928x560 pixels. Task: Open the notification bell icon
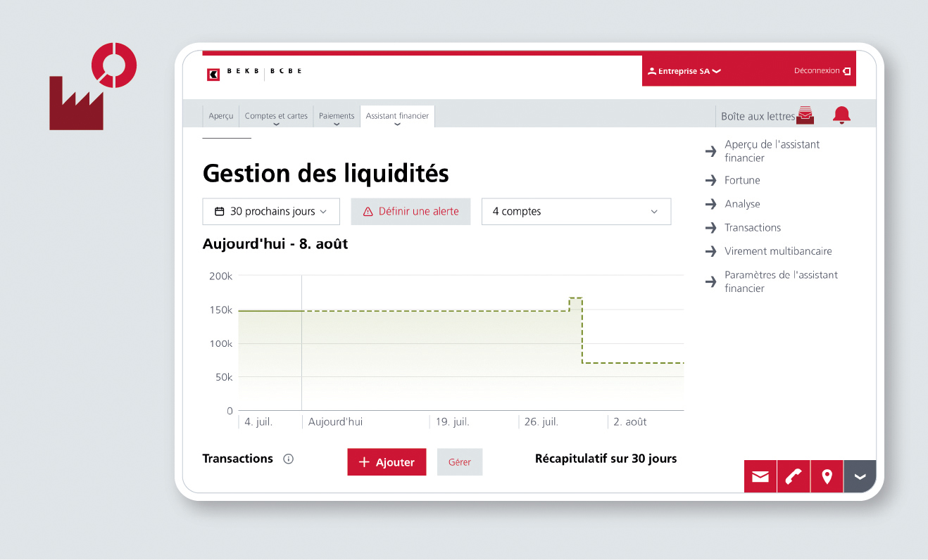pyautogui.click(x=841, y=116)
